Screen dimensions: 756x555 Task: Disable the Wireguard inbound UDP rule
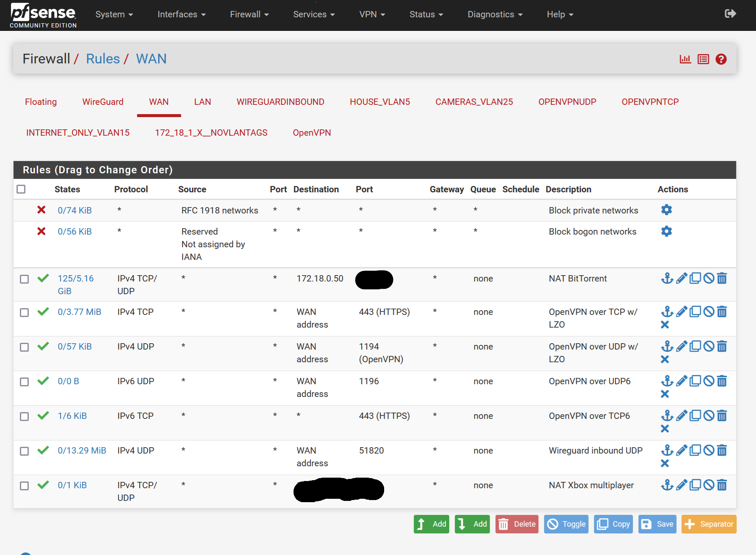pyautogui.click(x=709, y=450)
